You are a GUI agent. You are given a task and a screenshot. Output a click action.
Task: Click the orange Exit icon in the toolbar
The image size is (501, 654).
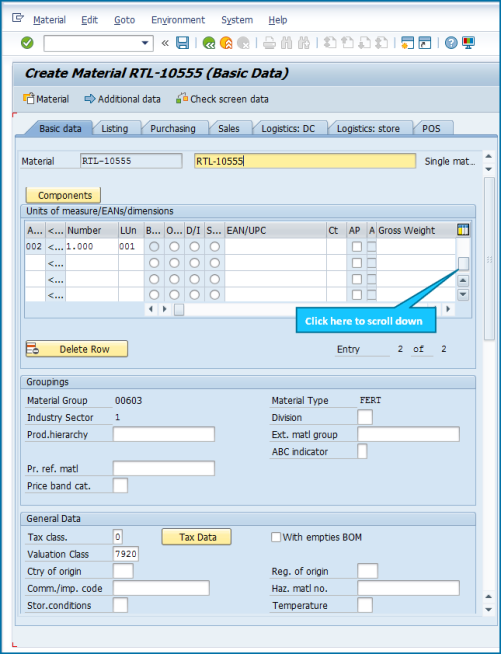tap(226, 43)
